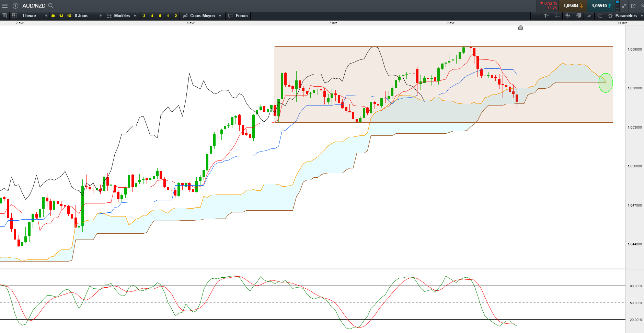Click the 11 avr. date label

tap(622, 23)
